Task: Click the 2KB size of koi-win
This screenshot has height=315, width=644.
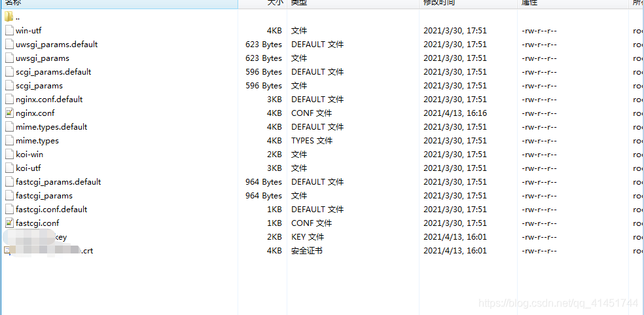Action: (x=274, y=155)
